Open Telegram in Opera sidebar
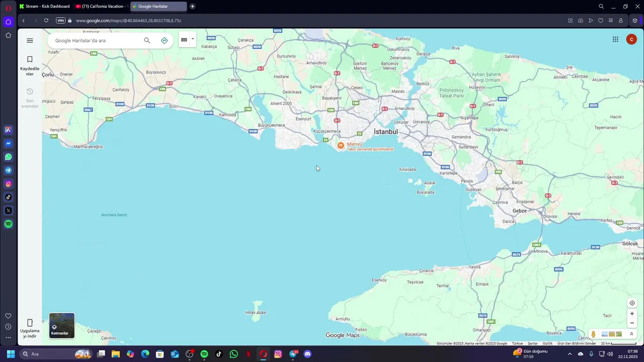Viewport: 644px width, 362px height. (x=8, y=170)
